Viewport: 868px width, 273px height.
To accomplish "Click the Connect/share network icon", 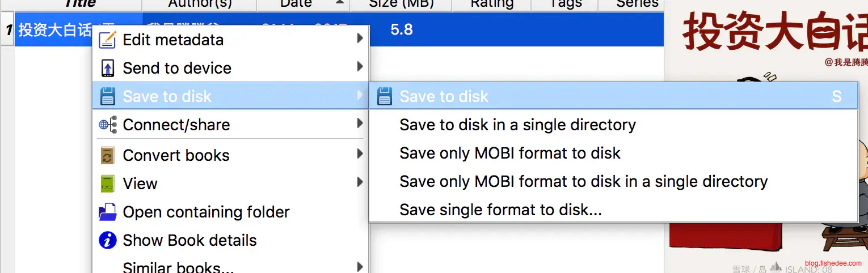I will [x=108, y=125].
